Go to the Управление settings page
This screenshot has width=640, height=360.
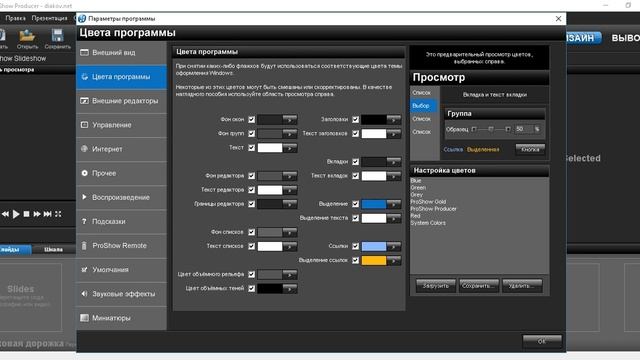(121, 125)
